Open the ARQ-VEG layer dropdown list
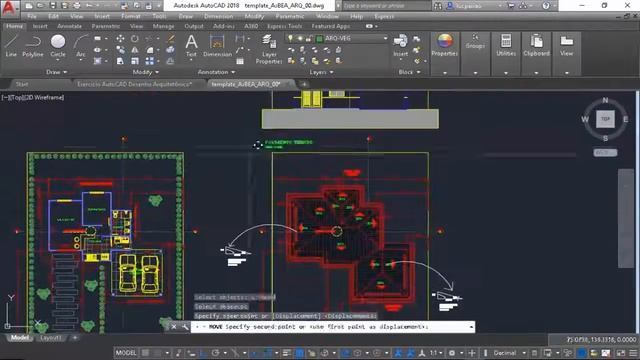Image resolution: width=640 pixels, height=360 pixels. 385,38
